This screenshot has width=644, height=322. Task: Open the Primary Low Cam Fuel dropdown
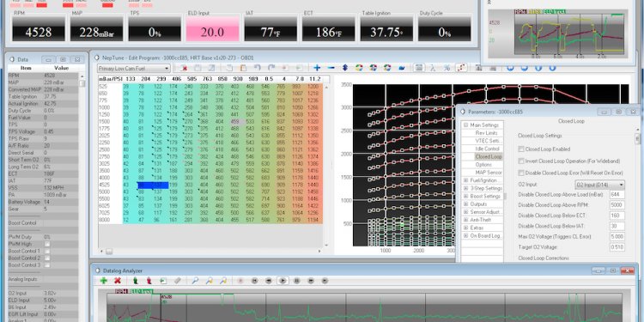click(x=133, y=68)
